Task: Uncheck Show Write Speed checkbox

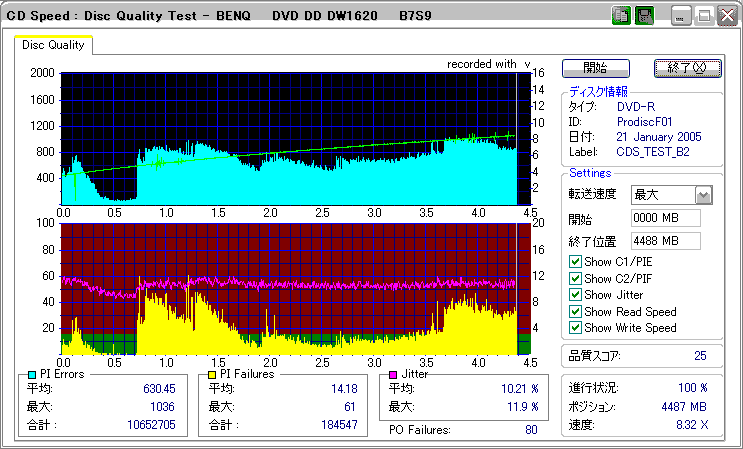Action: coord(575,328)
